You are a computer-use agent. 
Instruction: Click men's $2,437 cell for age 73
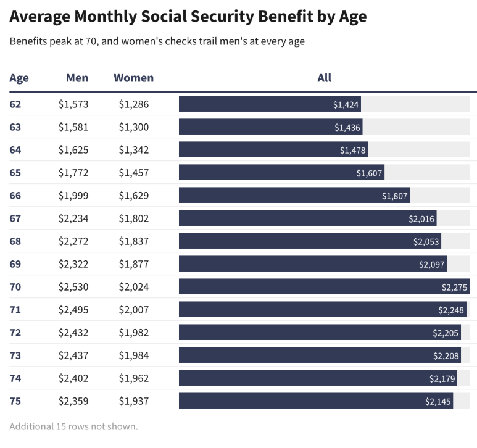click(73, 355)
